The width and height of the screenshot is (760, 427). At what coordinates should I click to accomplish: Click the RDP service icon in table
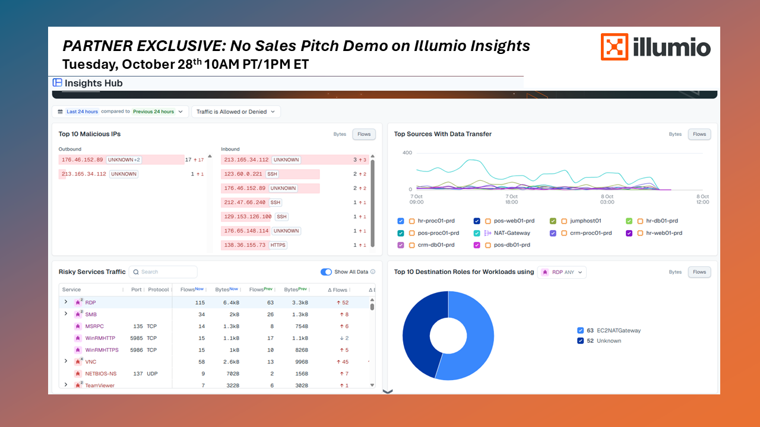click(x=78, y=302)
